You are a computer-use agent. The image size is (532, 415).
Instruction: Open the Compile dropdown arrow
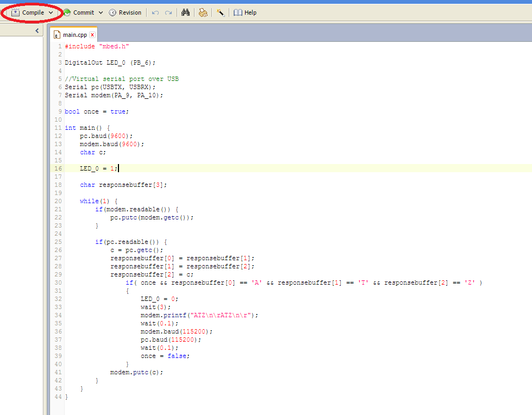51,12
